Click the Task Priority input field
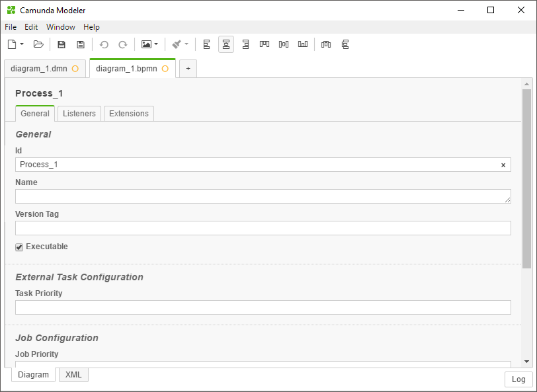This screenshot has height=392, width=537. tap(263, 307)
